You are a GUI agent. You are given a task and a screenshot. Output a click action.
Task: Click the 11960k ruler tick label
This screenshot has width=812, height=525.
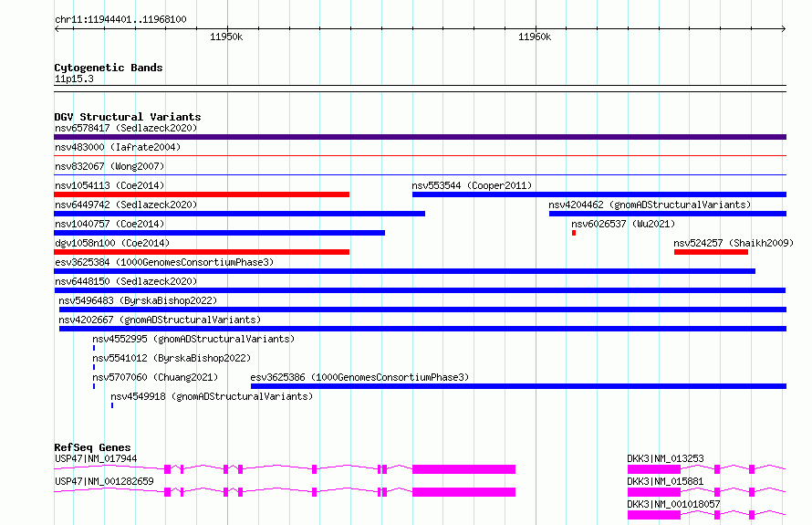tap(535, 37)
